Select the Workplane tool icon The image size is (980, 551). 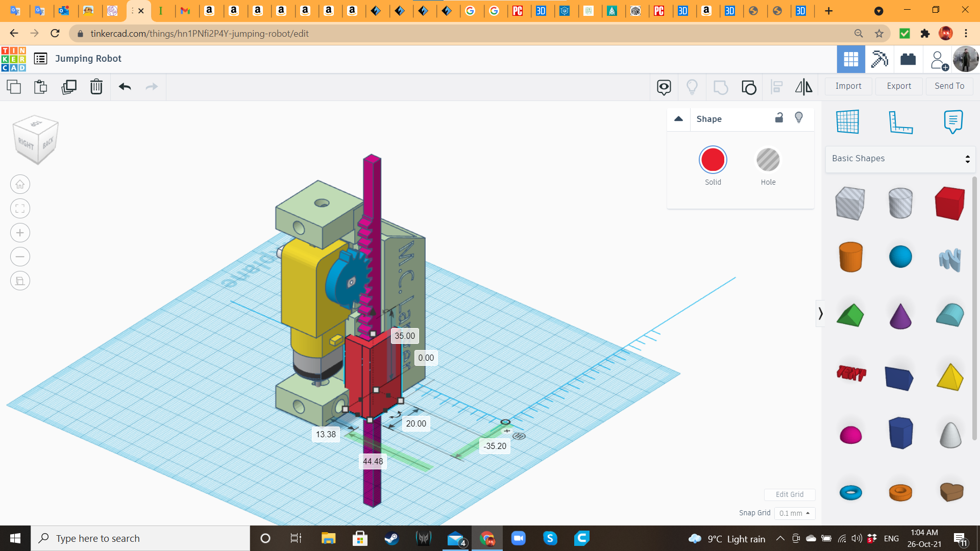(x=847, y=122)
